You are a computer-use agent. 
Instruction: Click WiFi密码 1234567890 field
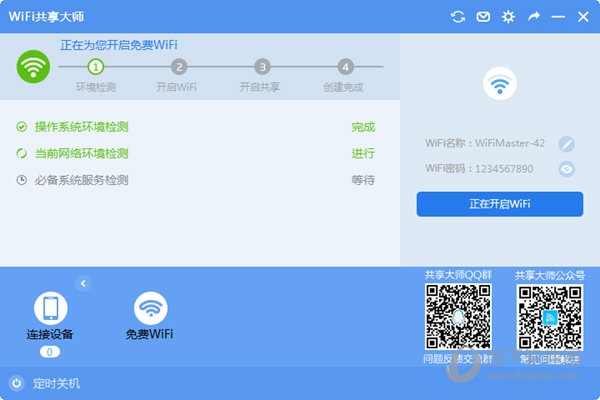click(x=479, y=169)
